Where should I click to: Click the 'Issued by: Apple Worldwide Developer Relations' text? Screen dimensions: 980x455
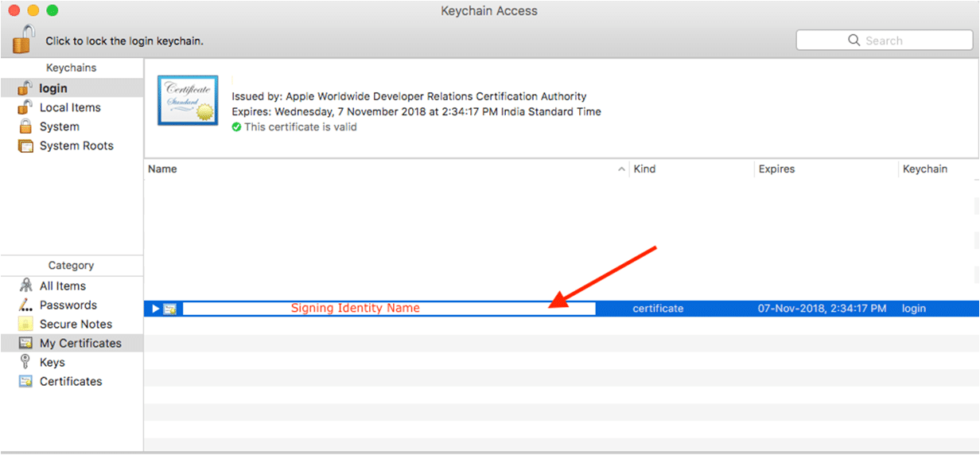pos(409,96)
